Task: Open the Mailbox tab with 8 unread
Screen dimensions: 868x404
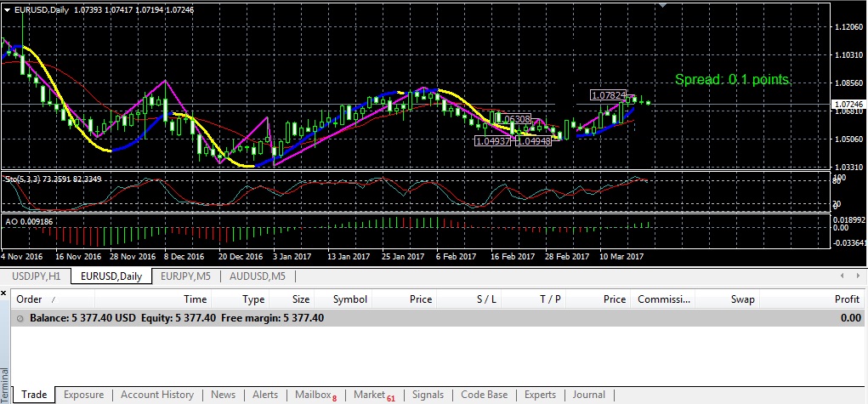Action: point(315,395)
